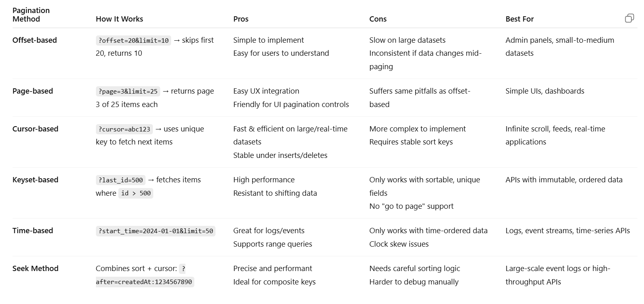Select the "Time-based" row label

click(x=33, y=231)
